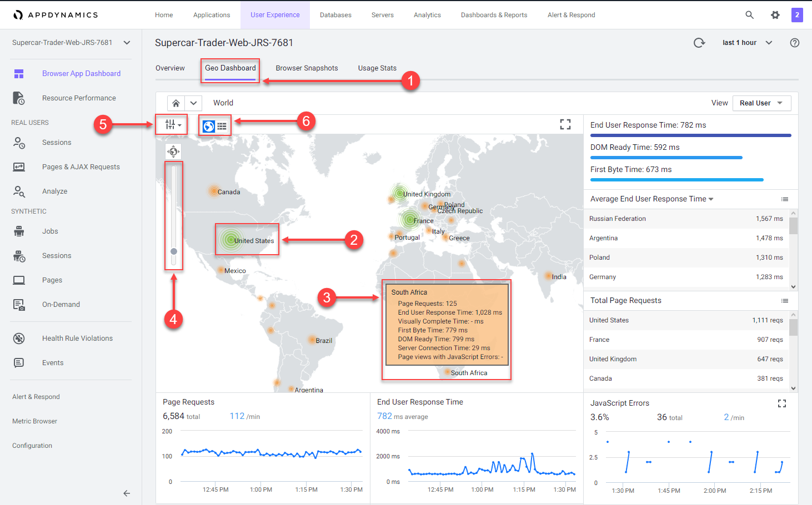This screenshot has height=505, width=812.
Task: Click the Analyze icon
Action: (x=19, y=191)
